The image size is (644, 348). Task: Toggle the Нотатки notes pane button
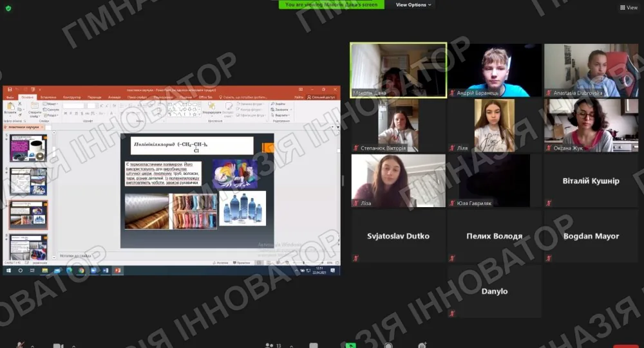[x=222, y=262]
